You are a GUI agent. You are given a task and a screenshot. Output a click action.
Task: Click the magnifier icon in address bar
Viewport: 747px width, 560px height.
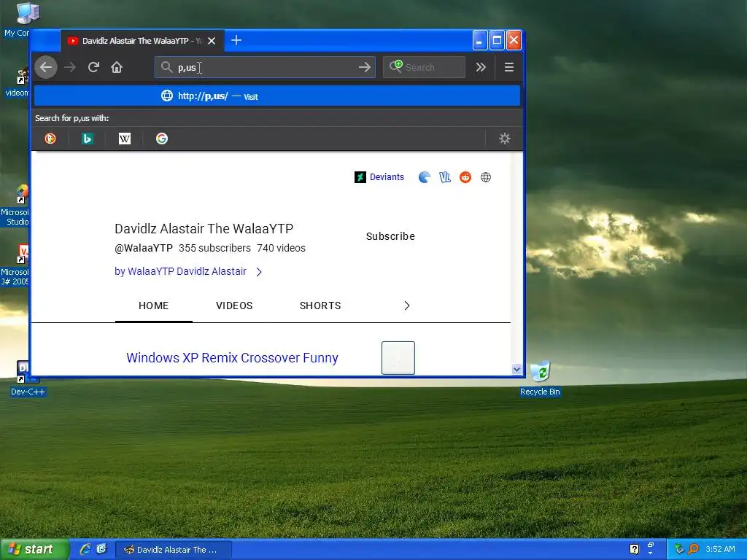click(x=166, y=67)
